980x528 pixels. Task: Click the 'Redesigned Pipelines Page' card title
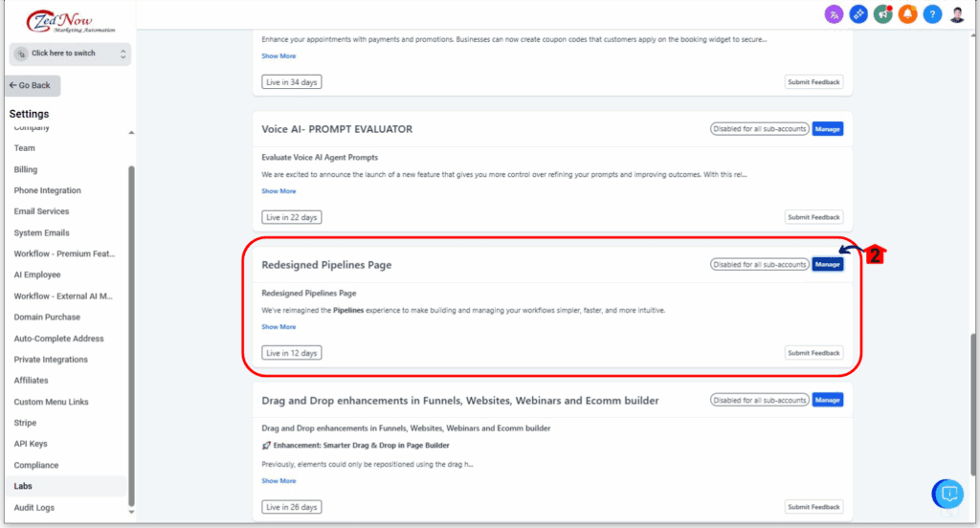coord(326,265)
